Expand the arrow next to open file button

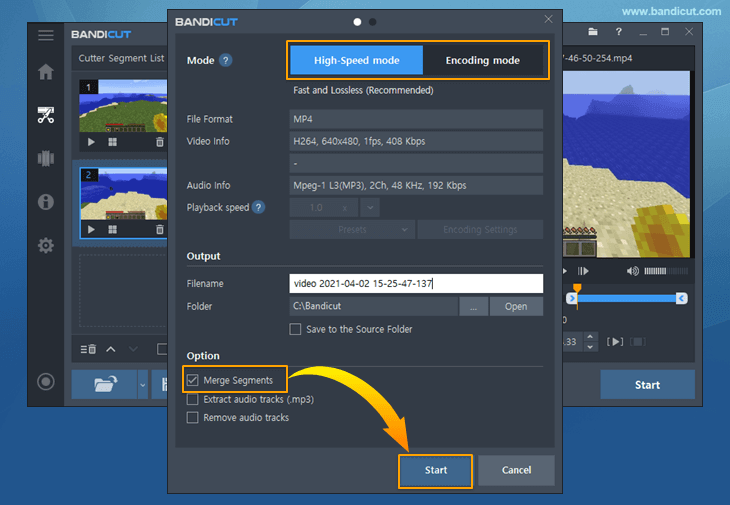pos(142,385)
